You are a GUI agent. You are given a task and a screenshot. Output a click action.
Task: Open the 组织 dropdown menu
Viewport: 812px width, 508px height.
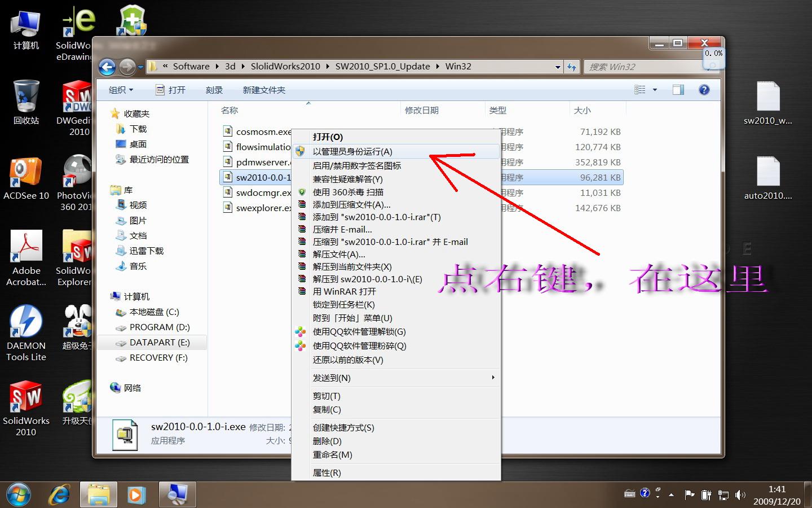pos(121,90)
